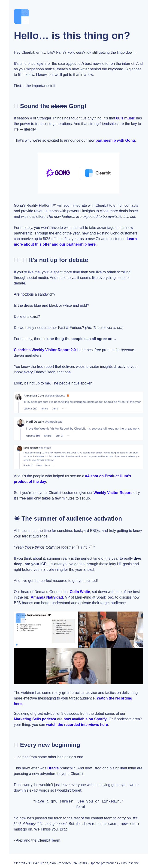This screenshot has width=157, height=868.
Task: Click the webinar recording thumbnail image
Action: (78, 648)
